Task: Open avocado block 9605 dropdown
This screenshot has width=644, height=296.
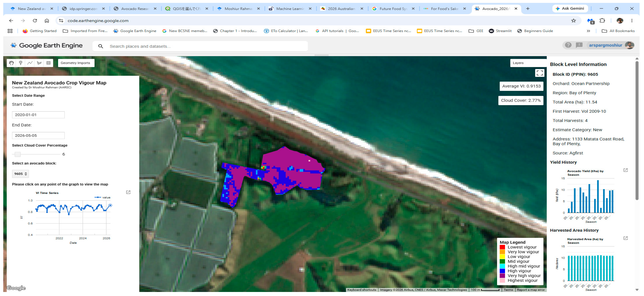Action: point(21,174)
